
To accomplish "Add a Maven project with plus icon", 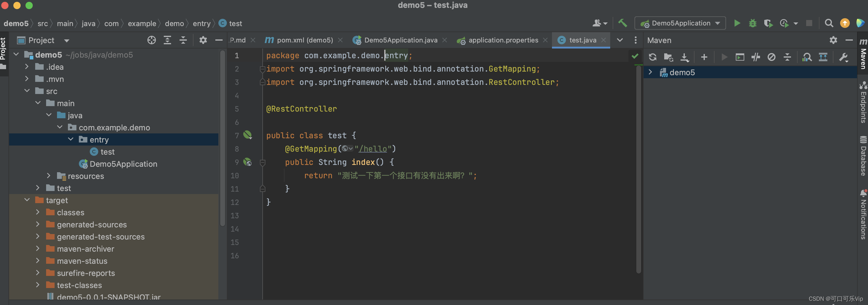I will point(704,57).
